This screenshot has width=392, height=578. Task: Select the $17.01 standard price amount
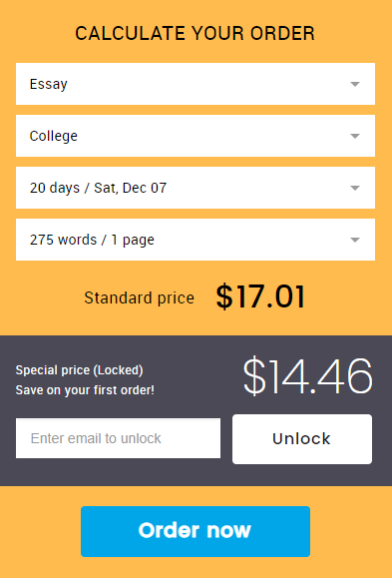point(260,296)
